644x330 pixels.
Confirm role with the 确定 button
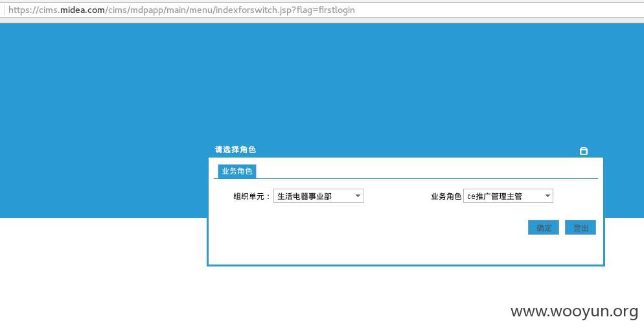coord(544,228)
